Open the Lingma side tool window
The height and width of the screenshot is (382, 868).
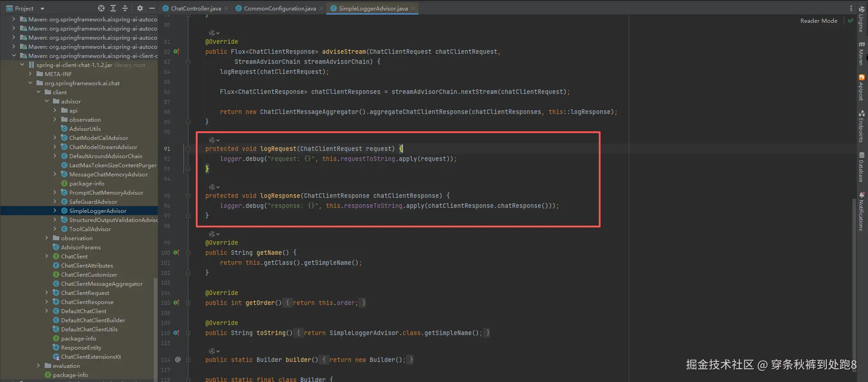point(861,19)
